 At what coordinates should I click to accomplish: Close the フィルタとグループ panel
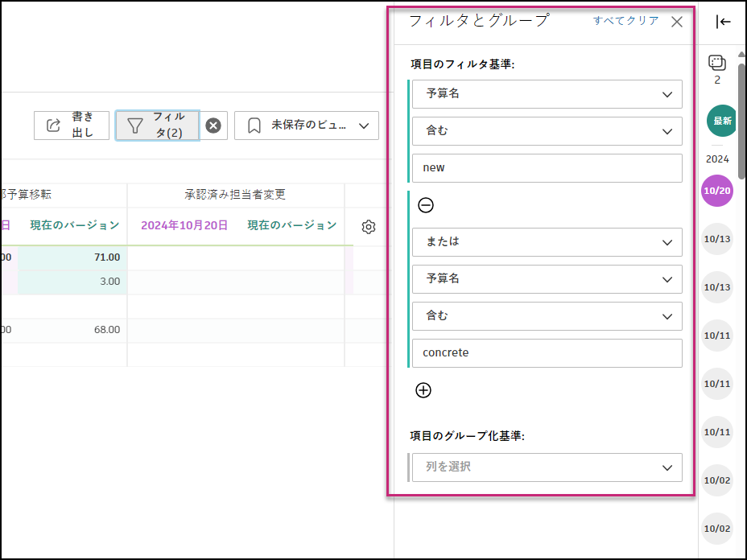tap(676, 21)
